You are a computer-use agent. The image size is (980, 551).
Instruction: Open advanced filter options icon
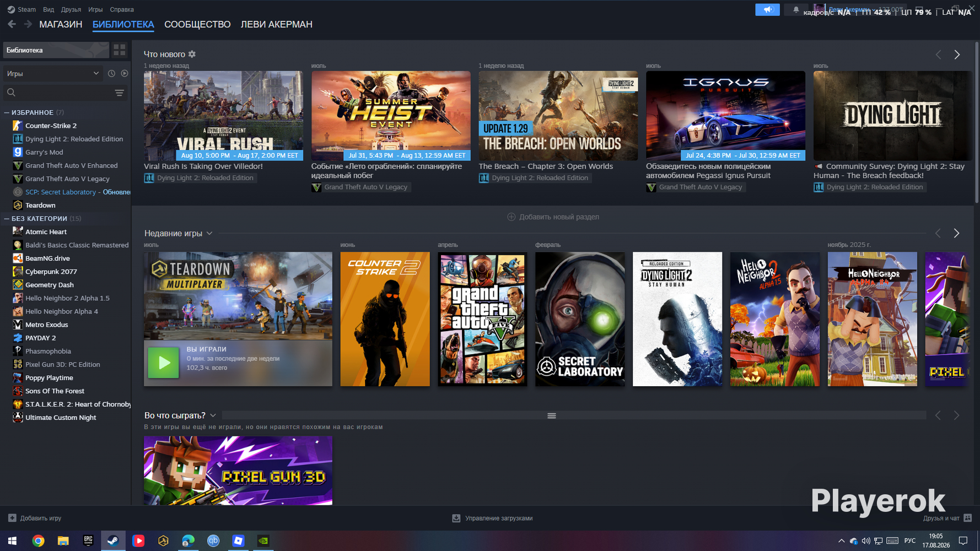tap(119, 93)
